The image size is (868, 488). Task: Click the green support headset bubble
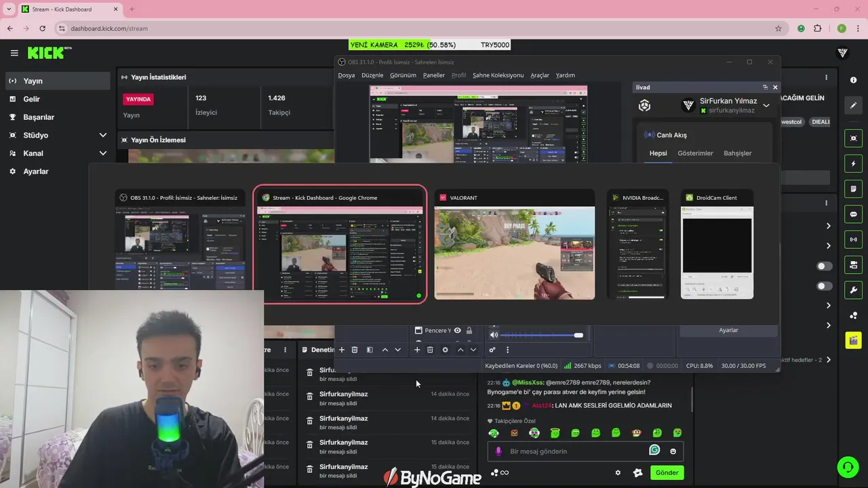pyautogui.click(x=848, y=467)
